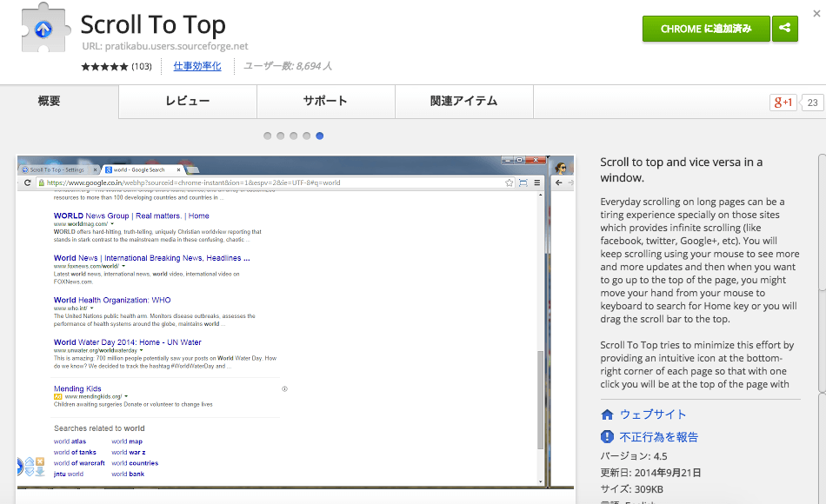Click the 'world war z' related search
Screen dimensions: 826x504
pos(129,453)
